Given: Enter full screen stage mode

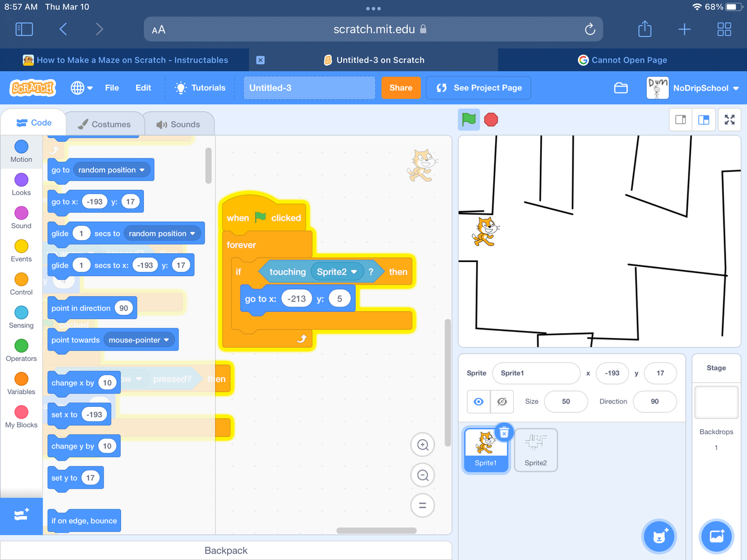Looking at the screenshot, I should pyautogui.click(x=729, y=120).
